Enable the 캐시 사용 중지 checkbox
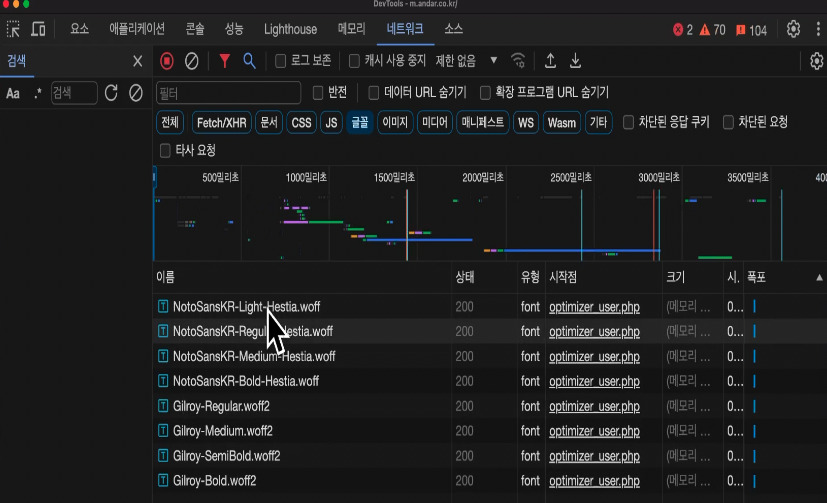The height and width of the screenshot is (503, 827). [354, 61]
